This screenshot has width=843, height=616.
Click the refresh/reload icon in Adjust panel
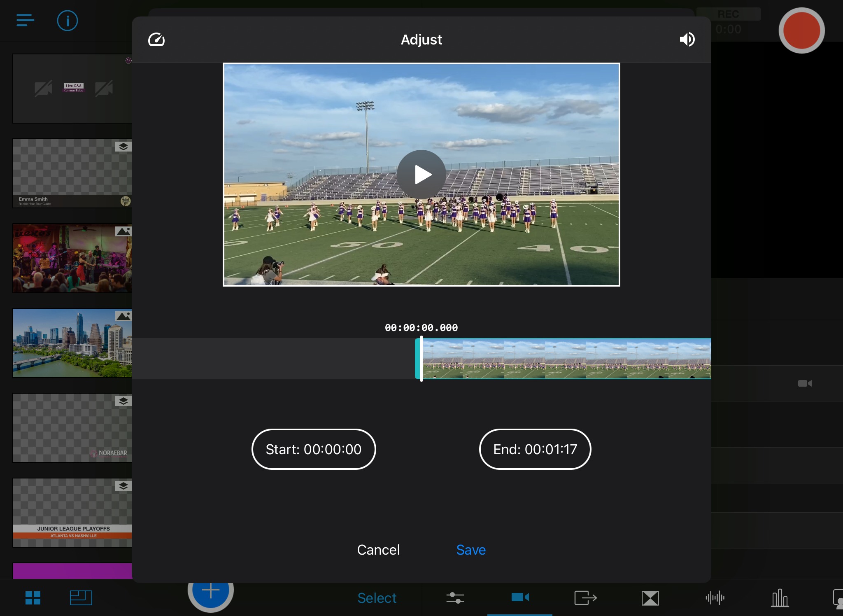click(156, 39)
